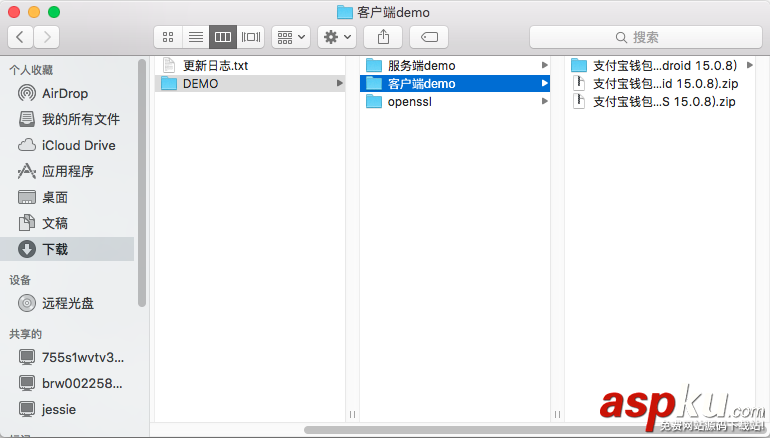This screenshot has height=438, width=770.
Task: Select the 服务端demo folder
Action: 455,65
